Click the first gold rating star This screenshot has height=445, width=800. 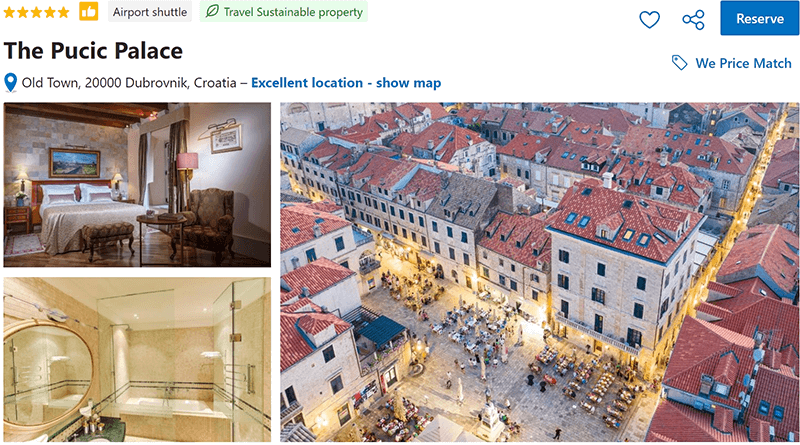point(10,12)
